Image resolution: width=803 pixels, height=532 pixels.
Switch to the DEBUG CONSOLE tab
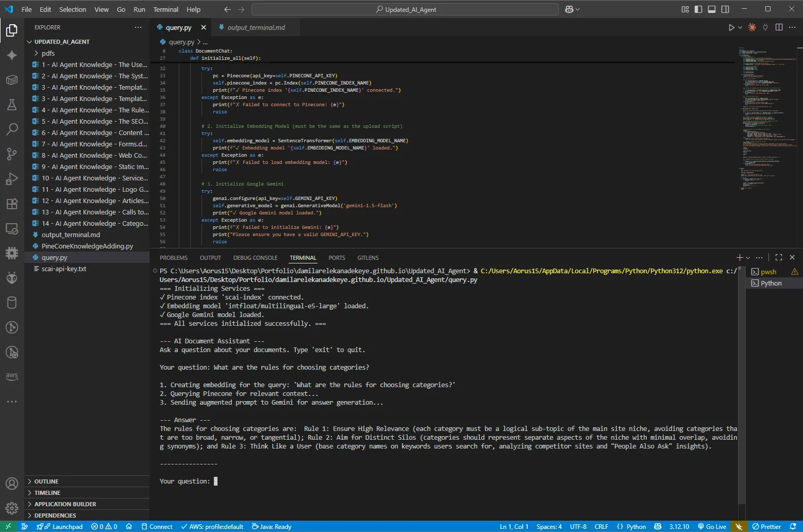pos(255,258)
